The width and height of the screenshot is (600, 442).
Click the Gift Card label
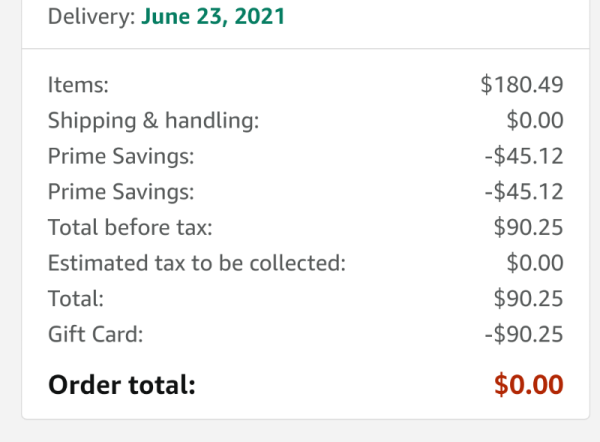click(95, 334)
